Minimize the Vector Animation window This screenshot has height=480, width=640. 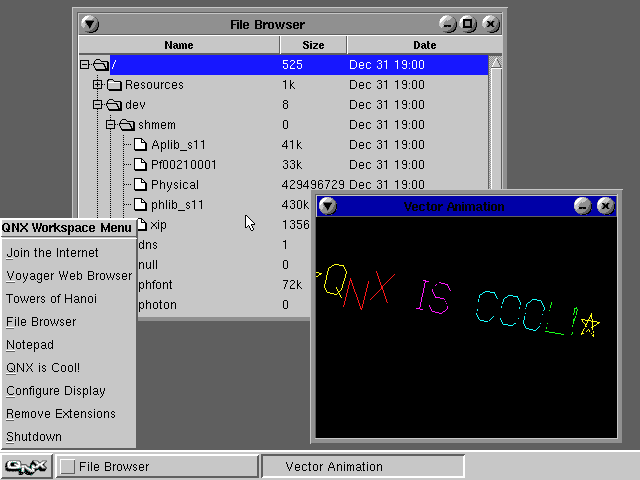582,206
